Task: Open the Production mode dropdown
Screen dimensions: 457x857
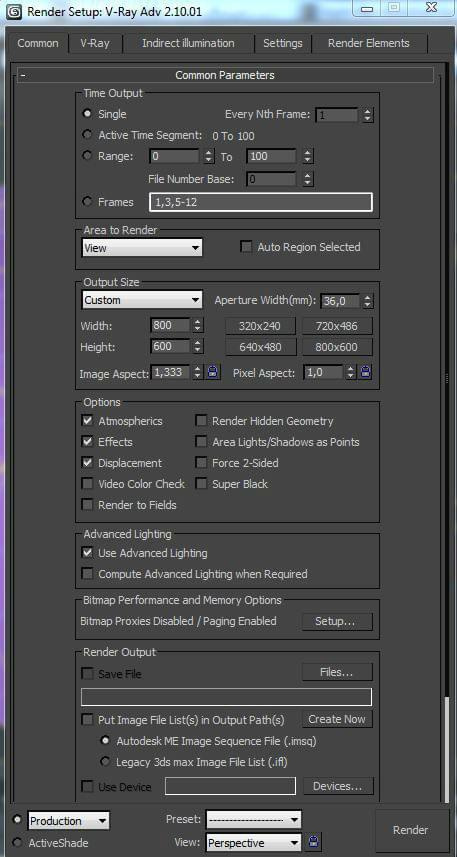Action: tap(68, 821)
